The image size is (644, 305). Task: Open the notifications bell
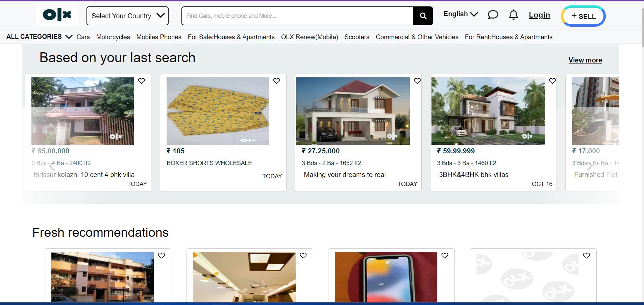coord(513,15)
